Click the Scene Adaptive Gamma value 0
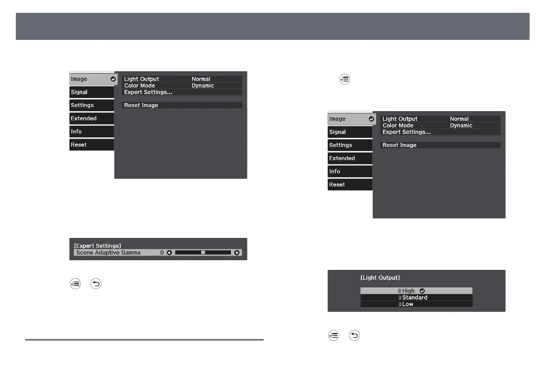This screenshot has height=392, width=555. point(162,253)
